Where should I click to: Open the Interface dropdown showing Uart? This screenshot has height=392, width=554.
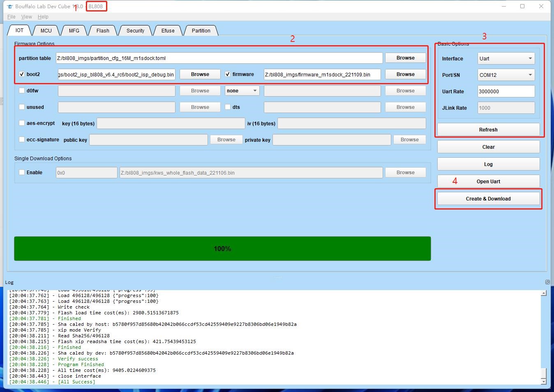pos(506,58)
